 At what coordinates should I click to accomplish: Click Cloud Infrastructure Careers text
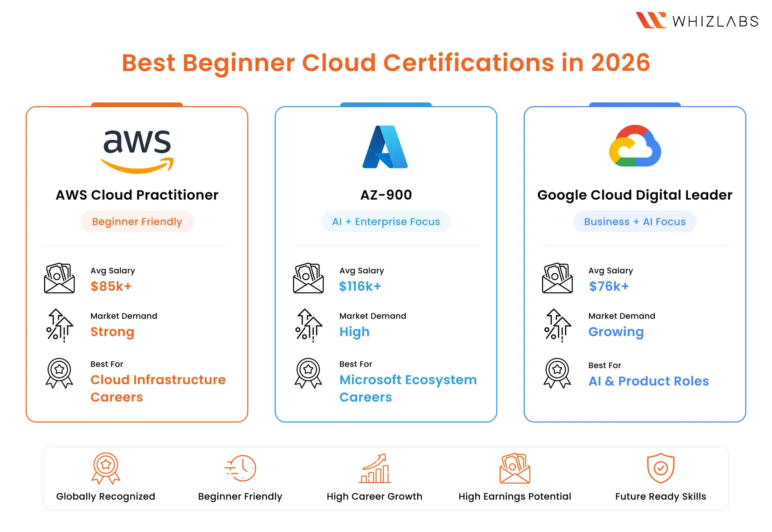point(158,388)
